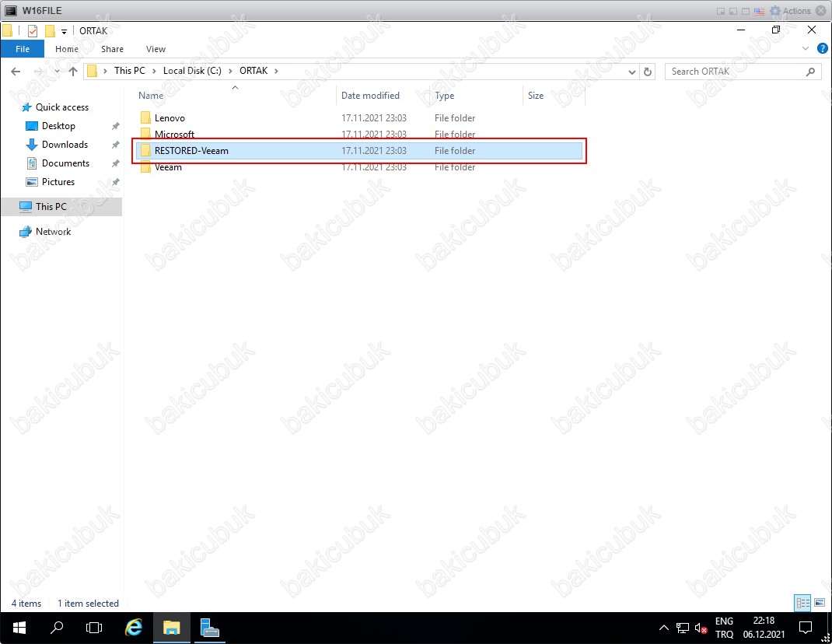832x644 pixels.
Task: Click the flag keyboard icon in console bar
Action: (760, 11)
